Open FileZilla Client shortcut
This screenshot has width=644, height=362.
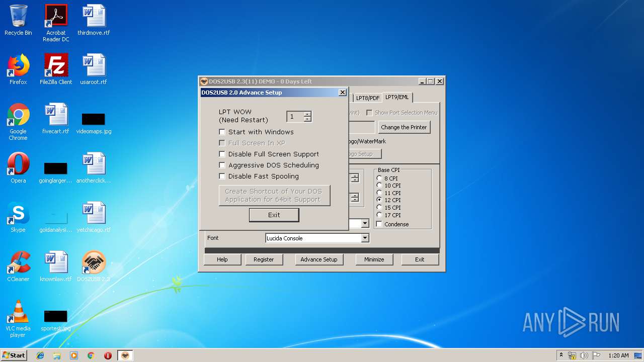pos(56,69)
